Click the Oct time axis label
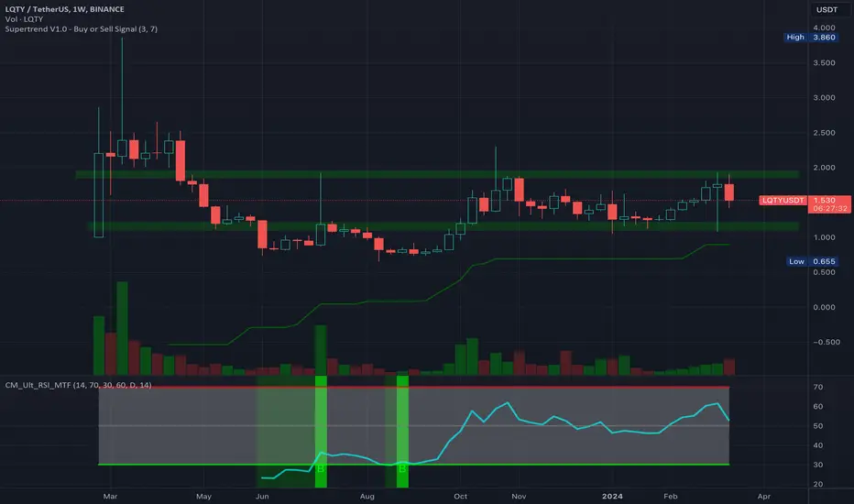This screenshot has width=854, height=504. [x=460, y=497]
